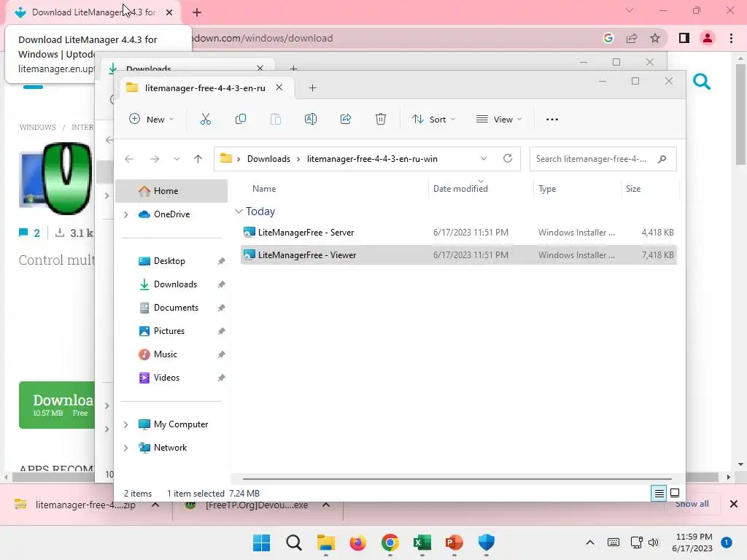Expand Network tree node
This screenshot has width=747, height=560.
[x=125, y=448]
